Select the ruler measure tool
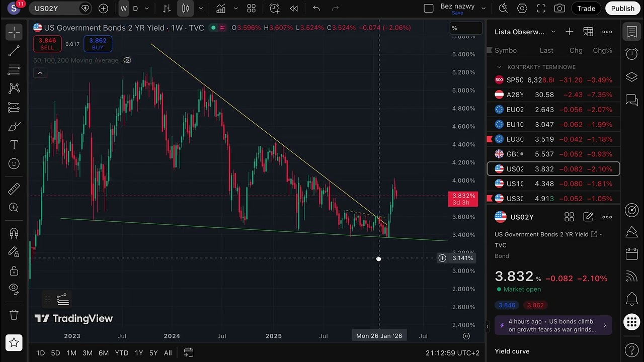This screenshot has height=362, width=644. point(14,189)
